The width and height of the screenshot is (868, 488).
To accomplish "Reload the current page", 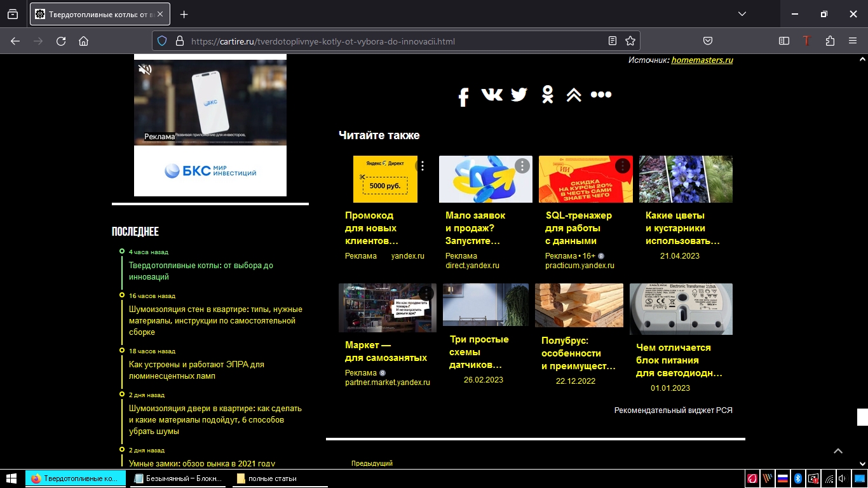I will [x=61, y=41].
